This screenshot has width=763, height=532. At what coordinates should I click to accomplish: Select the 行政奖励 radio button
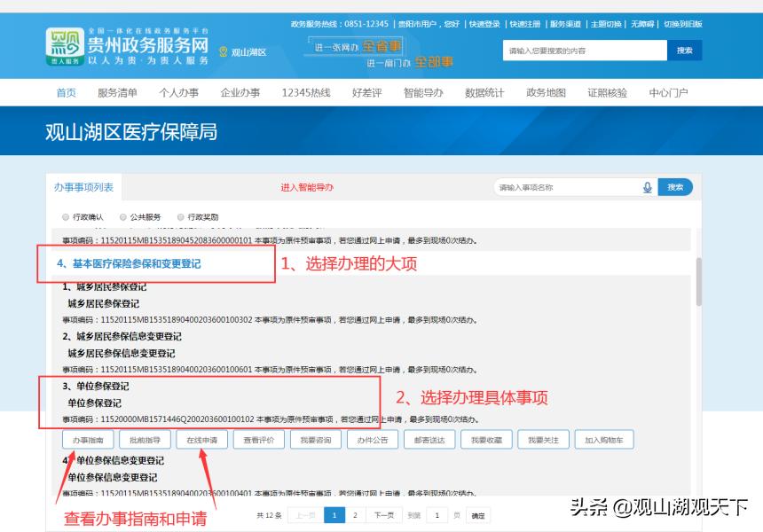180,216
